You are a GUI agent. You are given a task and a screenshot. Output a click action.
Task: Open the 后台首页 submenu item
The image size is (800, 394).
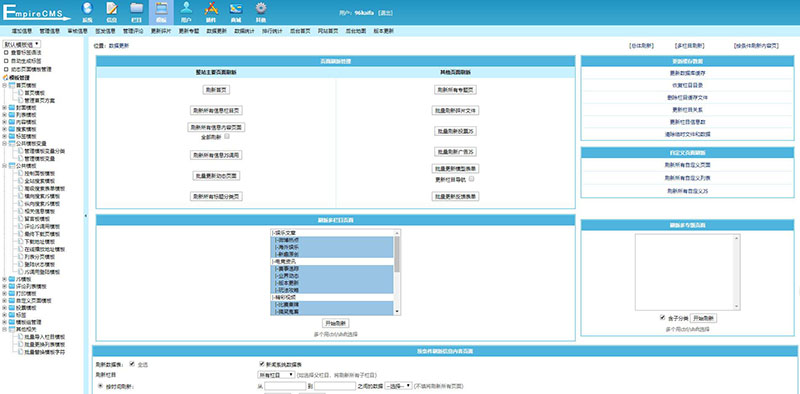pyautogui.click(x=300, y=31)
